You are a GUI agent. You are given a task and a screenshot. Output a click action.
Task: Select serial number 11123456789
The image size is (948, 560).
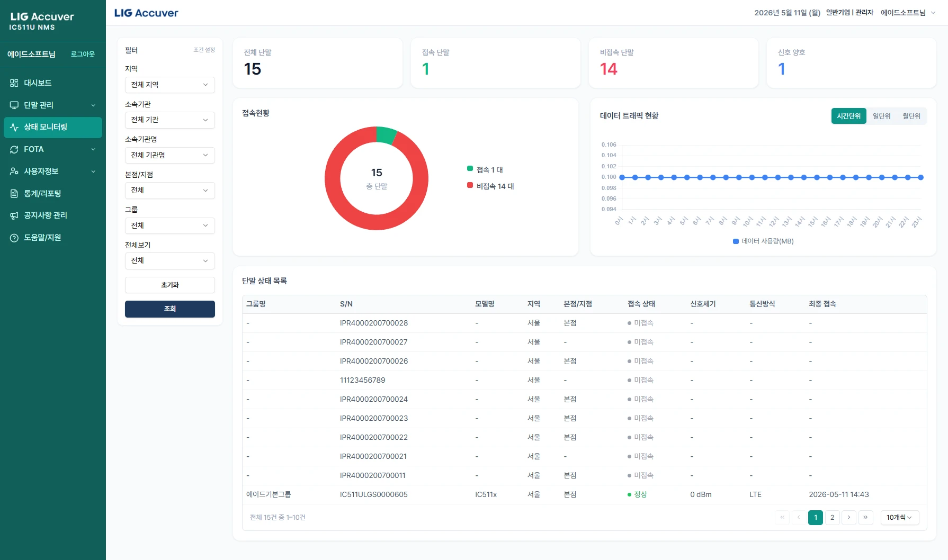[363, 380]
